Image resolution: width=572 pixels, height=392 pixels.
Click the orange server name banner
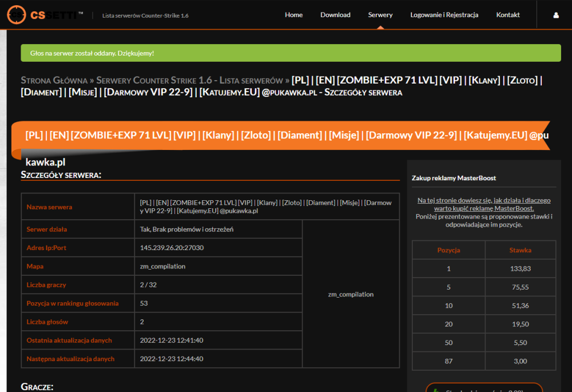coord(281,136)
